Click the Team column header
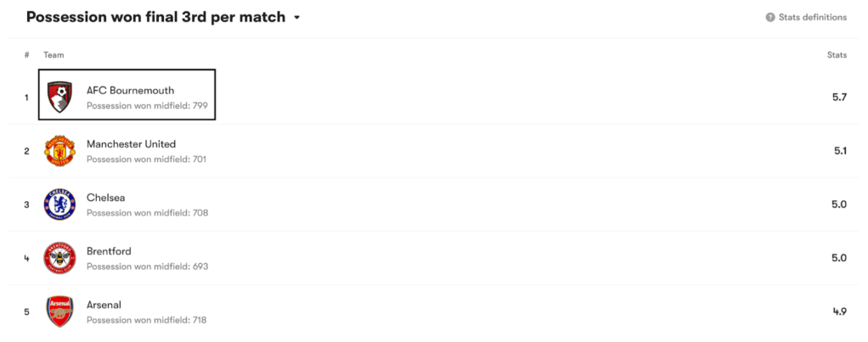This screenshot has height=342, width=868. pyautogui.click(x=54, y=55)
